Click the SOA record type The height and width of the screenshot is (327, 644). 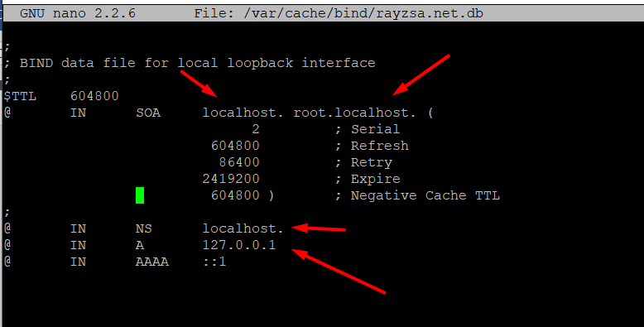[x=148, y=113]
